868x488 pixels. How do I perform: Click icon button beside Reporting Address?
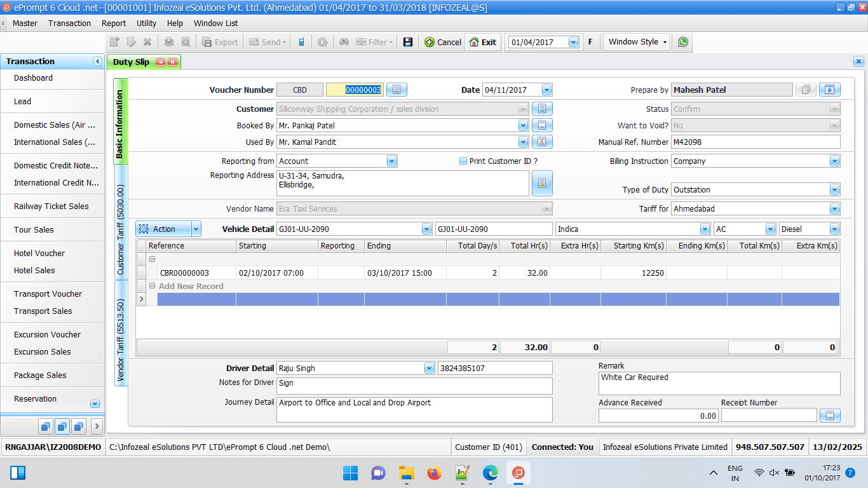542,183
